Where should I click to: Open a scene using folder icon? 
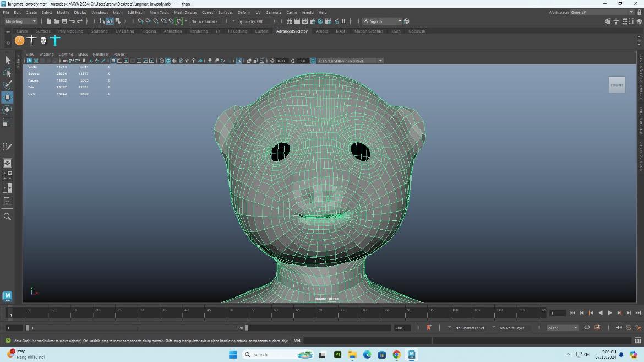click(x=57, y=21)
